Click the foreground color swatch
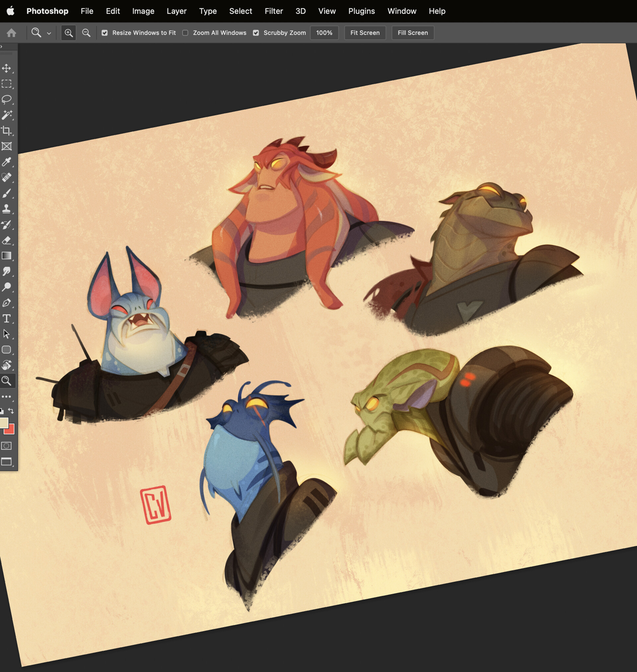Image resolution: width=637 pixels, height=672 pixels. [x=4, y=422]
